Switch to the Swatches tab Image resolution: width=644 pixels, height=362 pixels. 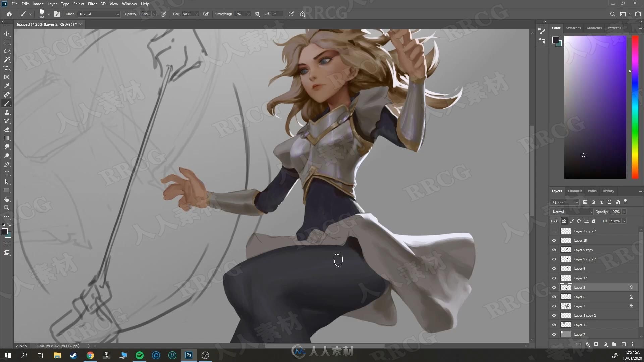pyautogui.click(x=573, y=28)
